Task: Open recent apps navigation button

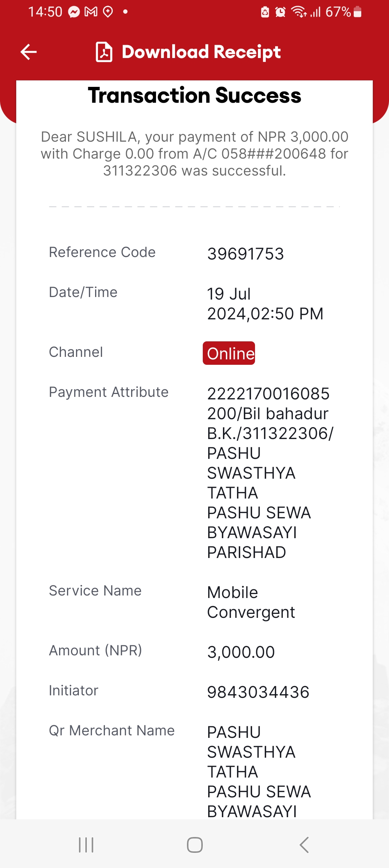Action: (86, 845)
